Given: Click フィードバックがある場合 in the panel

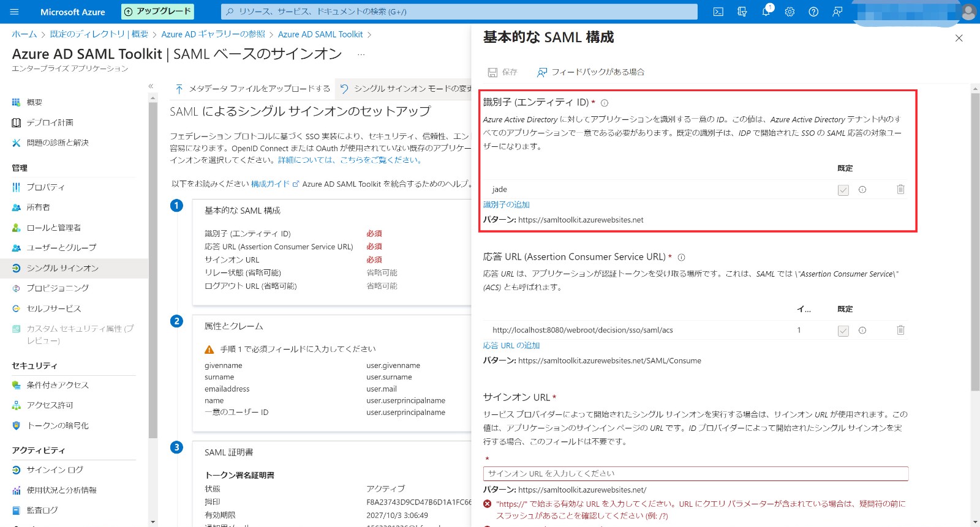Looking at the screenshot, I should (590, 72).
